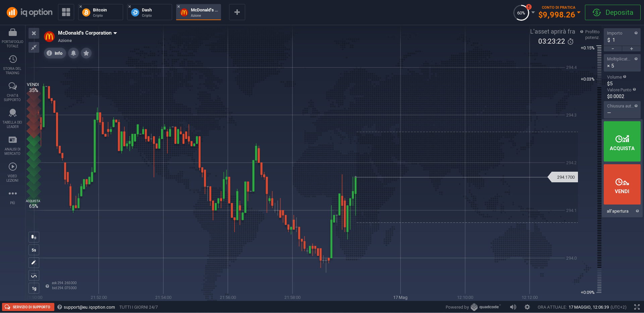This screenshot has height=313, width=644.
Task: Show more options under Più
Action: coord(12,197)
